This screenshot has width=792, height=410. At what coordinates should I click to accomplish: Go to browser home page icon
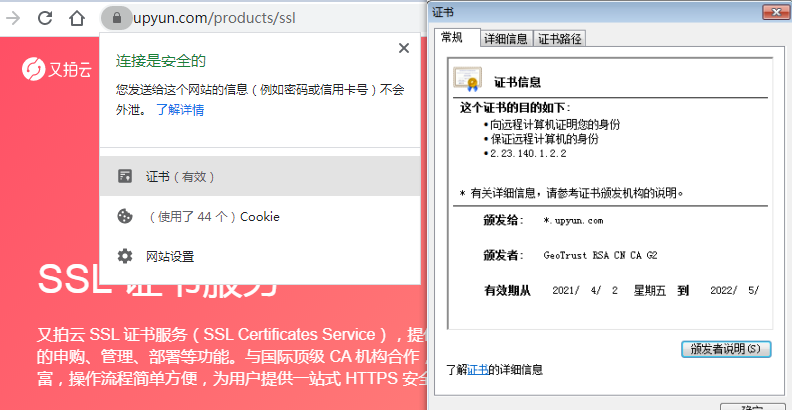[76, 18]
